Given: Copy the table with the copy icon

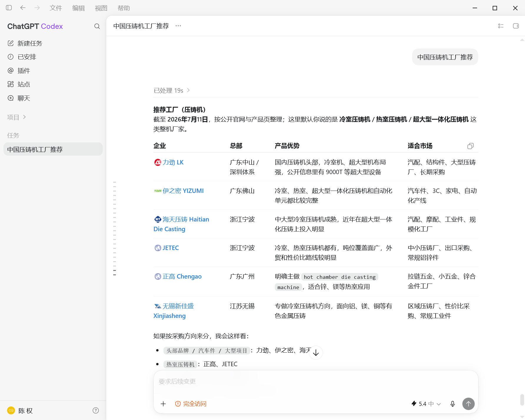Looking at the screenshot, I should point(471,146).
